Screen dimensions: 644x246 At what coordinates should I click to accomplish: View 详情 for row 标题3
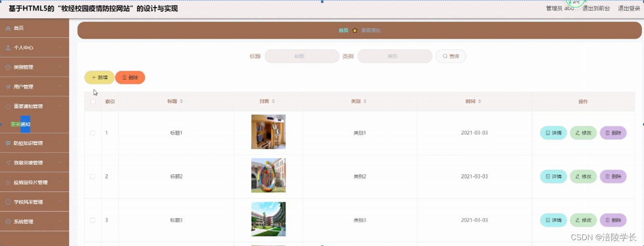point(553,220)
